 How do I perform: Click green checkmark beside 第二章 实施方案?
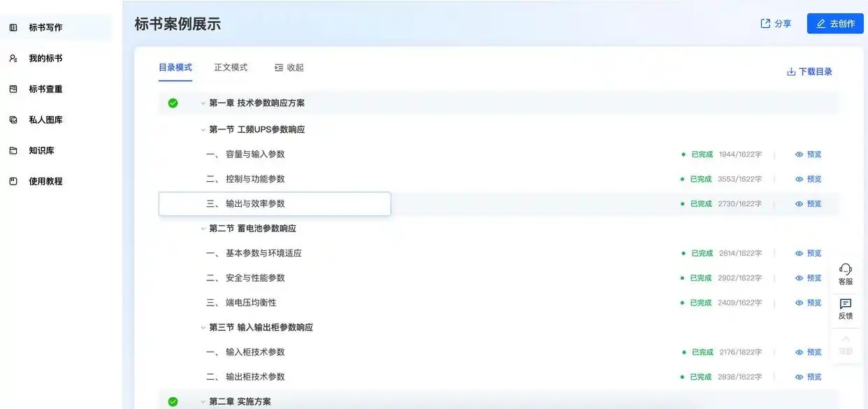point(173,401)
